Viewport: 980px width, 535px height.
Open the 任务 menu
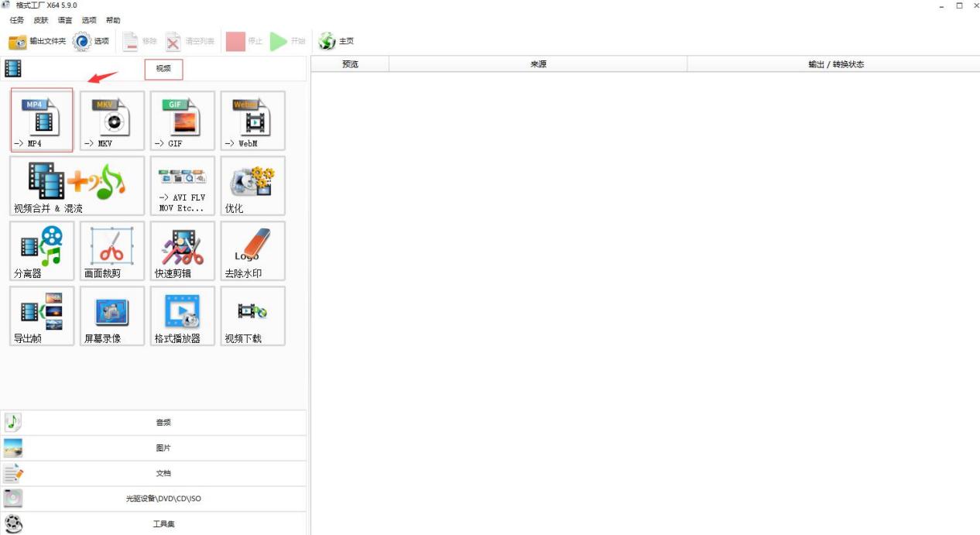(16, 20)
